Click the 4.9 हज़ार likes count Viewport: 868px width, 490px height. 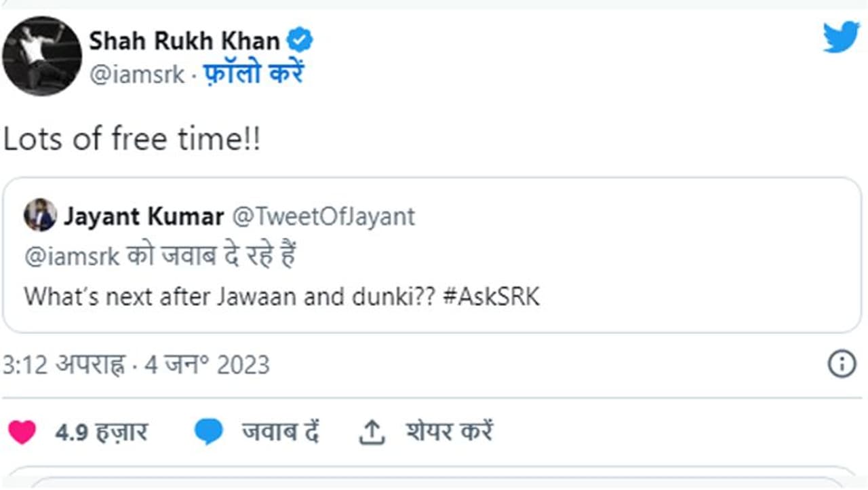pyautogui.click(x=101, y=432)
